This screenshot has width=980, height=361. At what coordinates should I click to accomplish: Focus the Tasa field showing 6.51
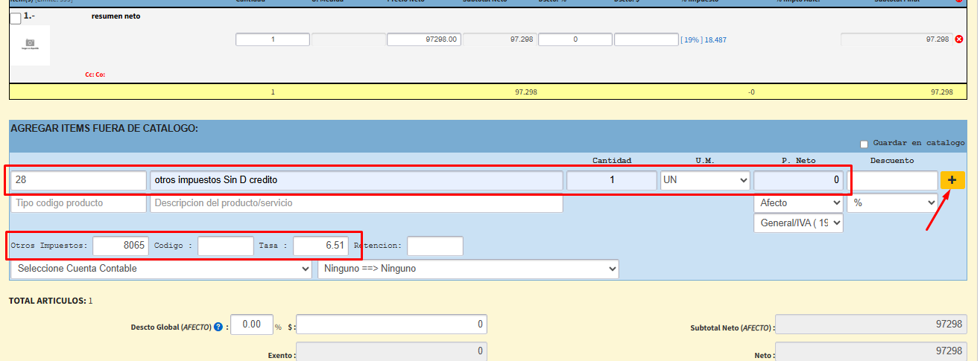pos(320,246)
